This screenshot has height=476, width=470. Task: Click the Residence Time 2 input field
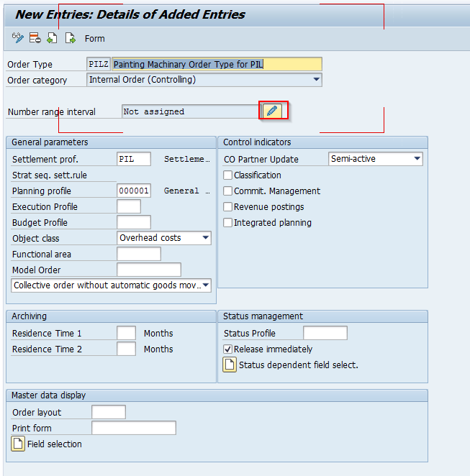pyautogui.click(x=126, y=349)
